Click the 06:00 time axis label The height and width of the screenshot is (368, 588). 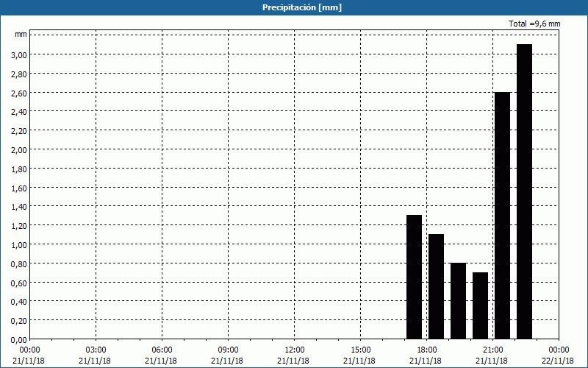(162, 350)
